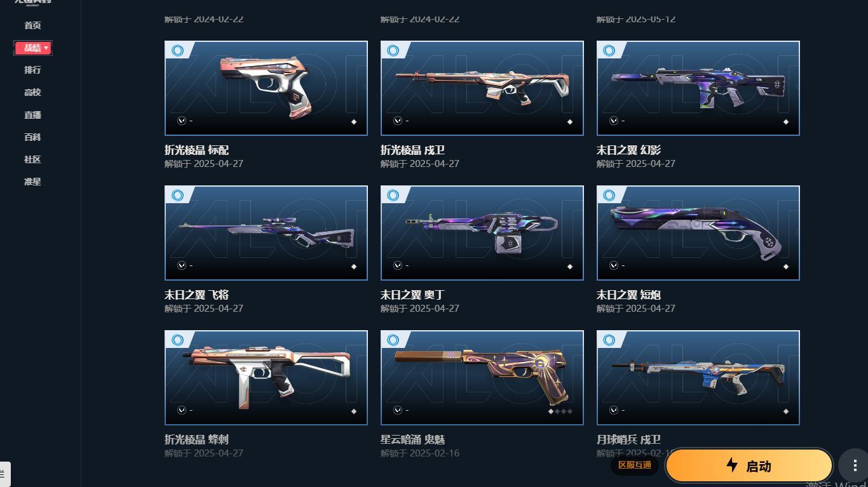Switch to the 直播 sidebar section

point(32,115)
